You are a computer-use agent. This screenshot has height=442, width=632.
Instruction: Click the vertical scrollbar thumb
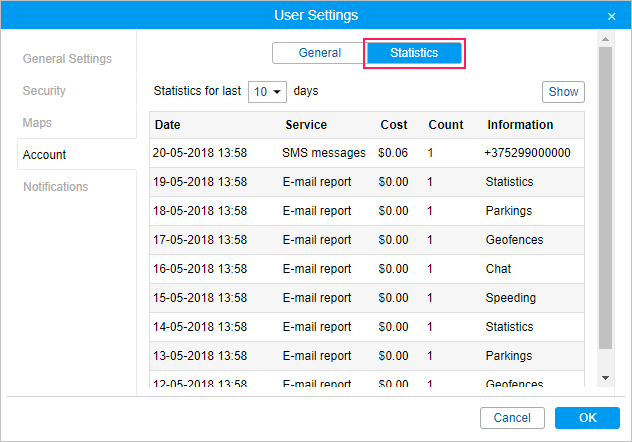tap(604, 200)
